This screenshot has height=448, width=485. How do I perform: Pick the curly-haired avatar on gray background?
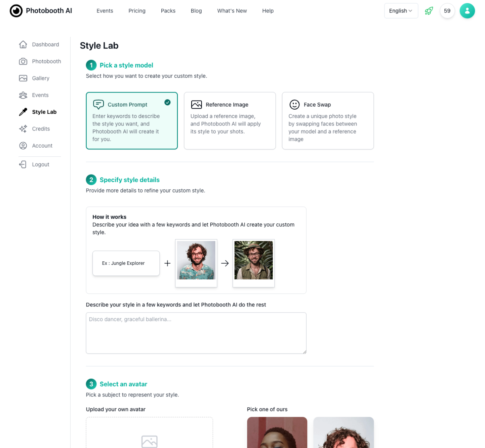343,433
